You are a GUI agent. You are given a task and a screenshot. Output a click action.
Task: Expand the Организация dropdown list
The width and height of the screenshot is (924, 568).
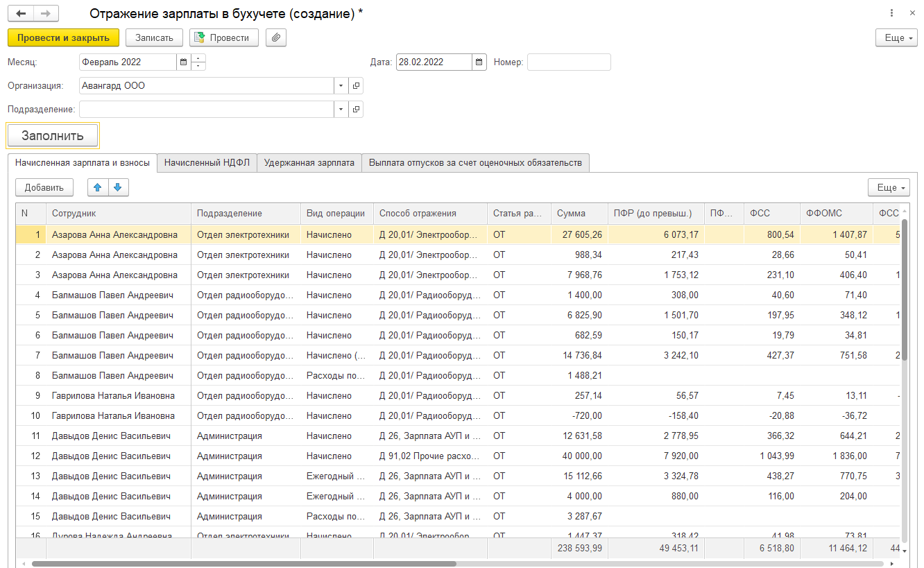click(x=341, y=86)
